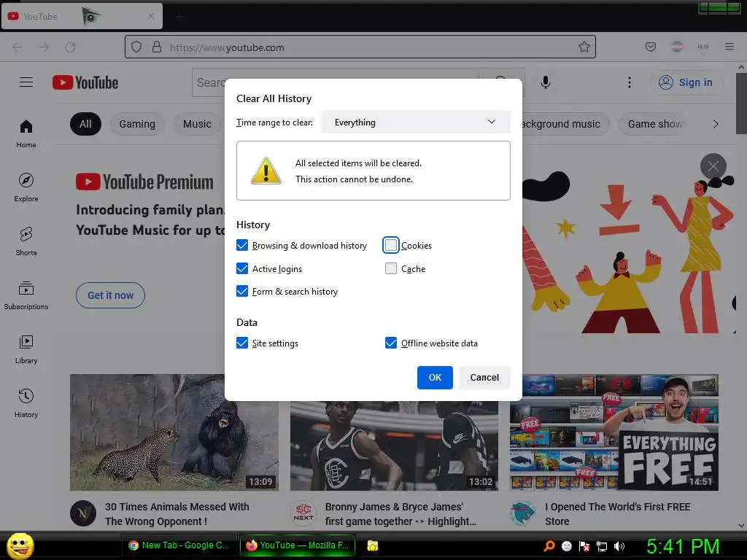This screenshot has width=747, height=560.
Task: Open Explore in YouTube sidebar
Action: coord(26,187)
